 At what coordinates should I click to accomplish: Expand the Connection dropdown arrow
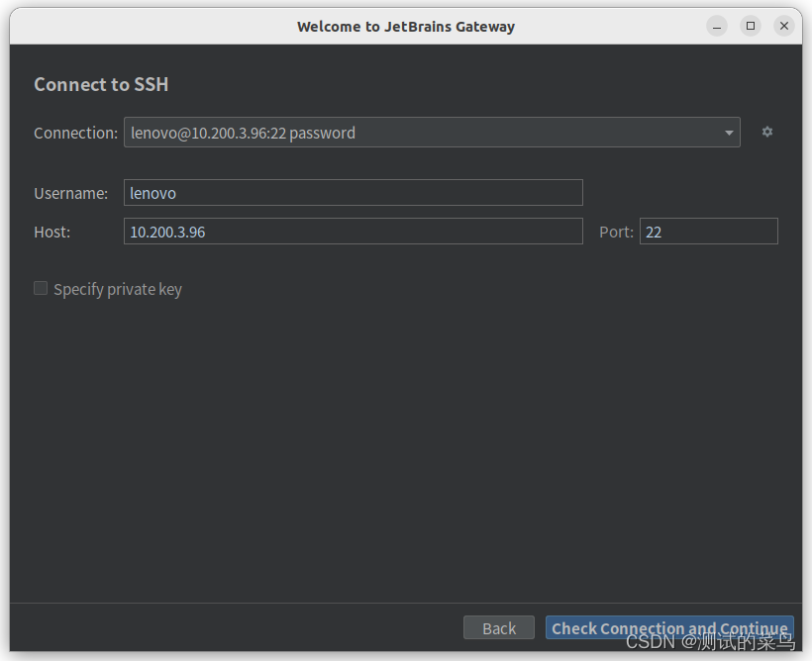click(729, 133)
